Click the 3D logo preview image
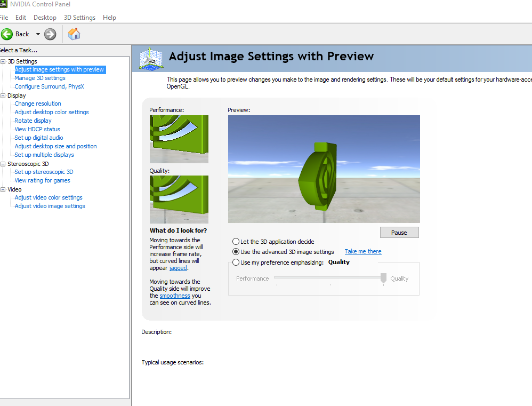The image size is (532, 406). (x=324, y=169)
